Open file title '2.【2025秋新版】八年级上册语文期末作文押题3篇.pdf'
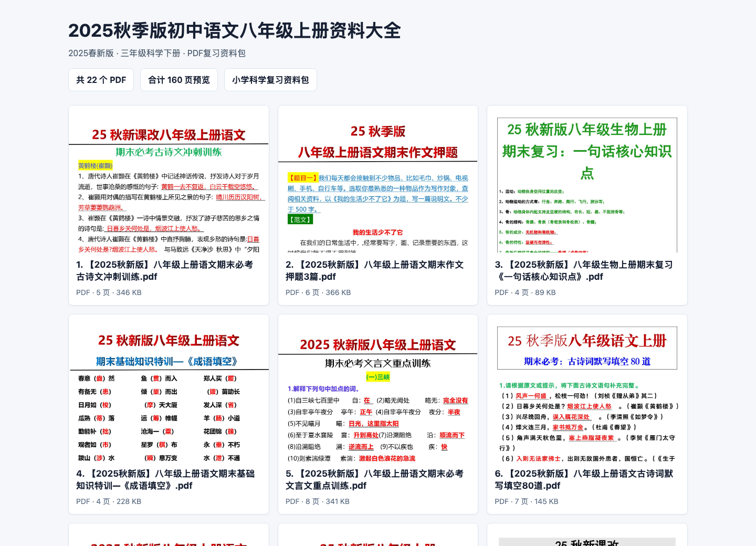The width and height of the screenshot is (756, 546). tap(374, 270)
